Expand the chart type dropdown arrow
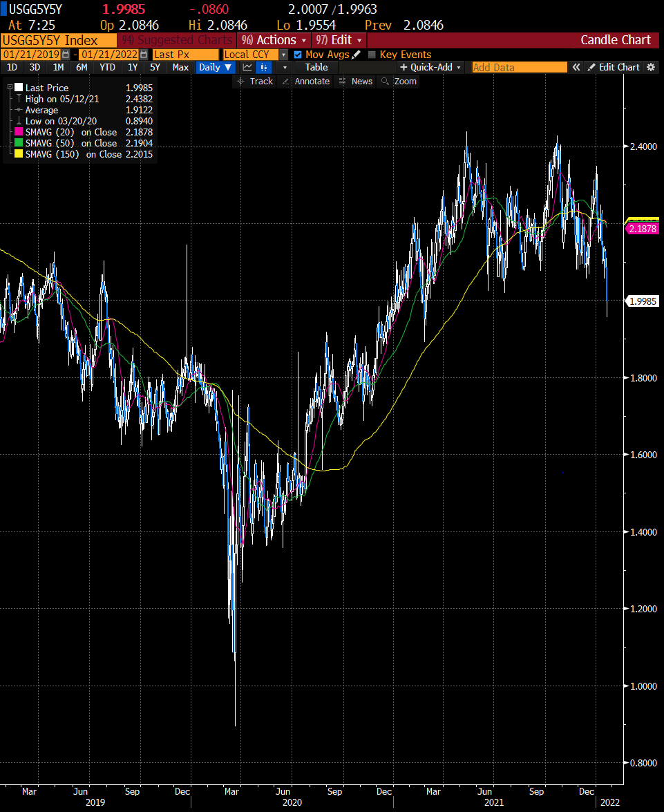664x812 pixels. tap(285, 67)
